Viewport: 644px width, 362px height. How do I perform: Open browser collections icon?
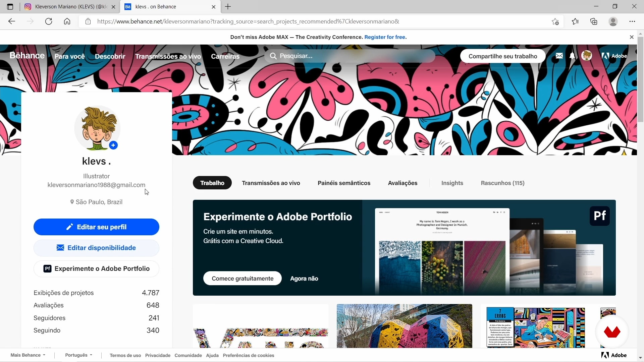[594, 21]
